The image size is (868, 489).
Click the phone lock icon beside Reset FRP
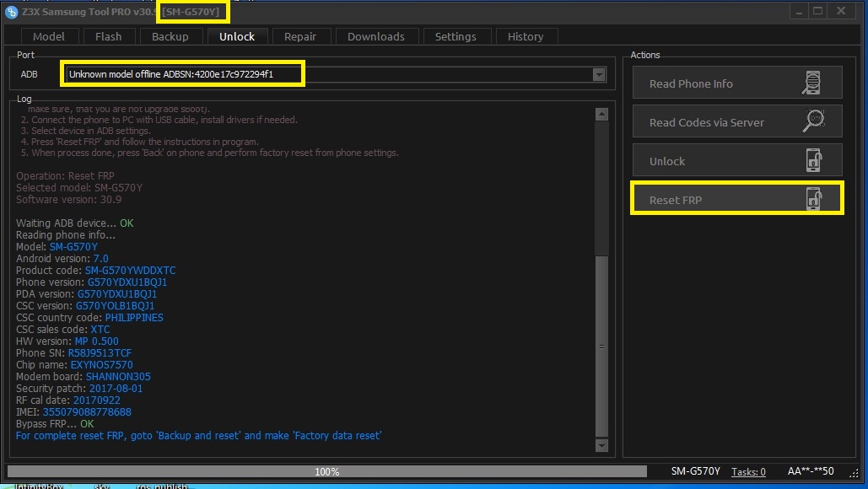click(x=813, y=199)
